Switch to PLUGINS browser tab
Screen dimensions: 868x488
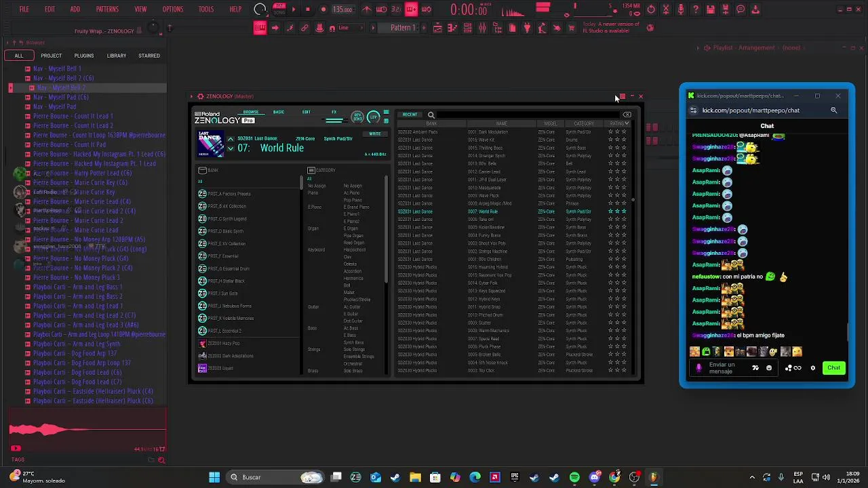pyautogui.click(x=84, y=56)
